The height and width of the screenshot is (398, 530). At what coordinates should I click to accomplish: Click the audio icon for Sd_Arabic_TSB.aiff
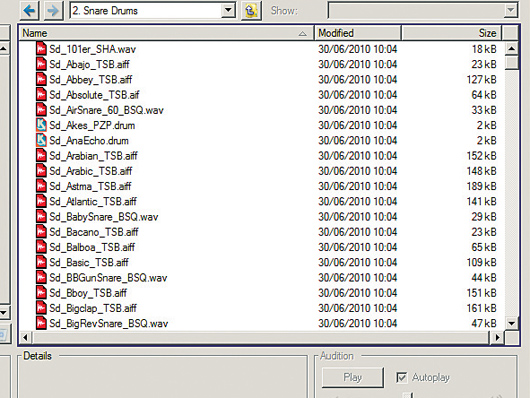click(41, 170)
